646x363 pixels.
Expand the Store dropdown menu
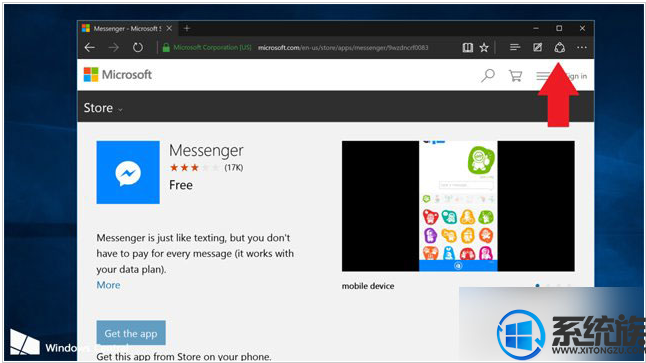[103, 108]
